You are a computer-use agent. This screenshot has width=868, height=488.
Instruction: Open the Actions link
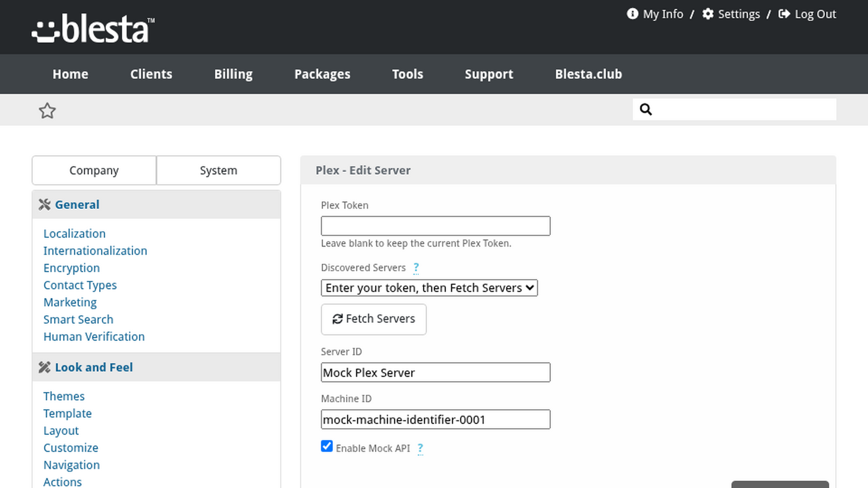point(62,482)
